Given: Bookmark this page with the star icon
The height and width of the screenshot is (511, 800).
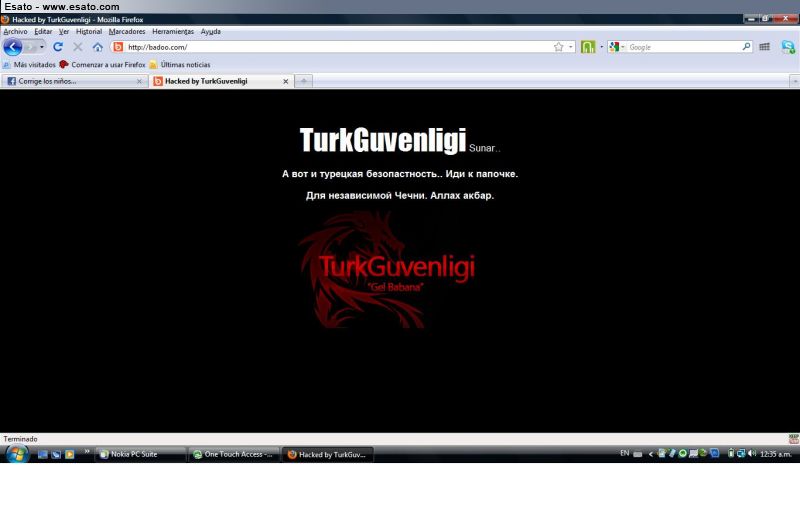Looking at the screenshot, I should pyautogui.click(x=559, y=47).
